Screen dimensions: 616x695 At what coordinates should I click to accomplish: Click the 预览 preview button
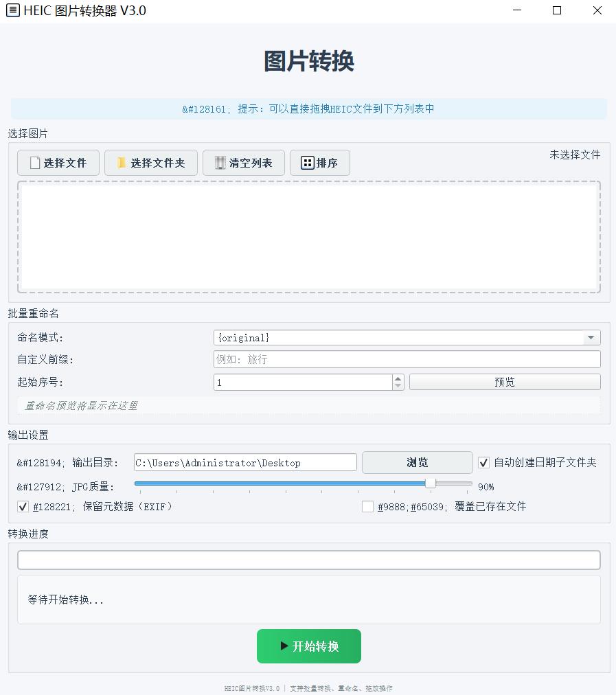coord(505,382)
